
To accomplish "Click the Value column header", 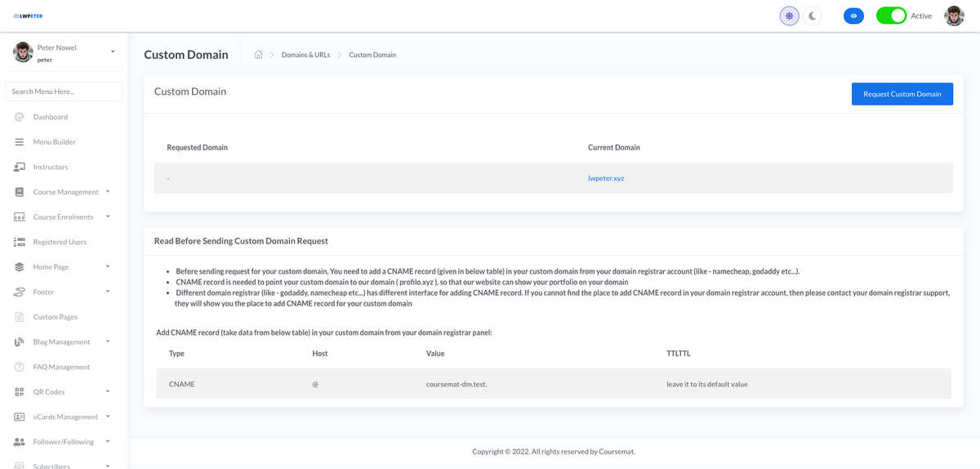I will [435, 354].
